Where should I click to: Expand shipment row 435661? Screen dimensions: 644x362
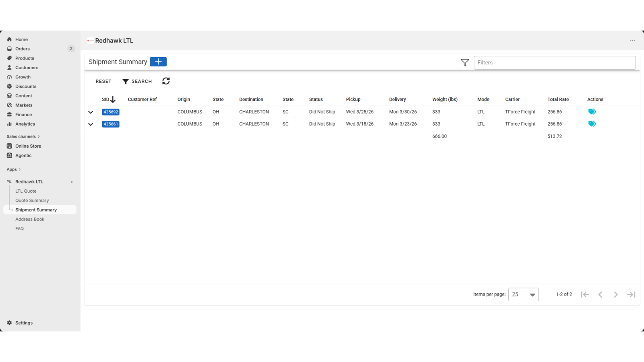pyautogui.click(x=91, y=124)
